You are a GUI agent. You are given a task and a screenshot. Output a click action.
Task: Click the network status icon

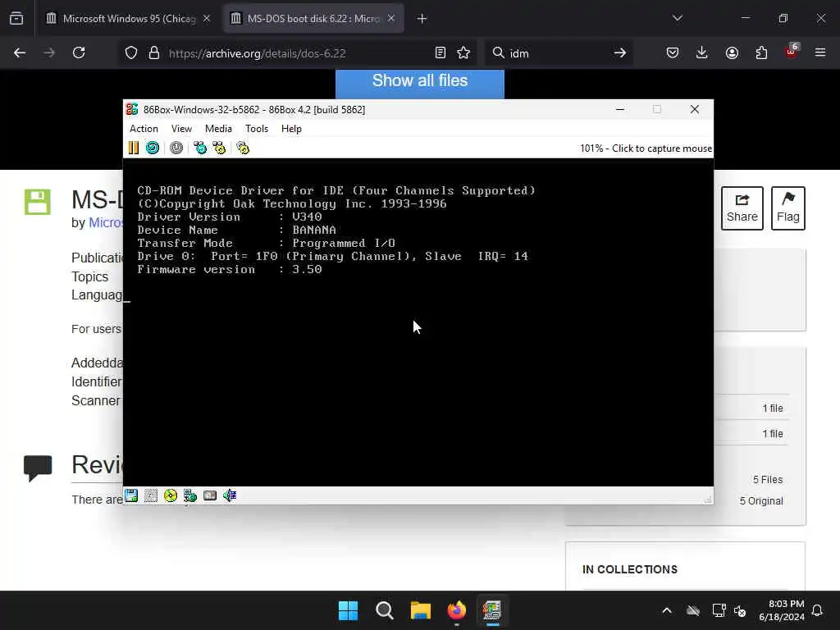click(190, 495)
